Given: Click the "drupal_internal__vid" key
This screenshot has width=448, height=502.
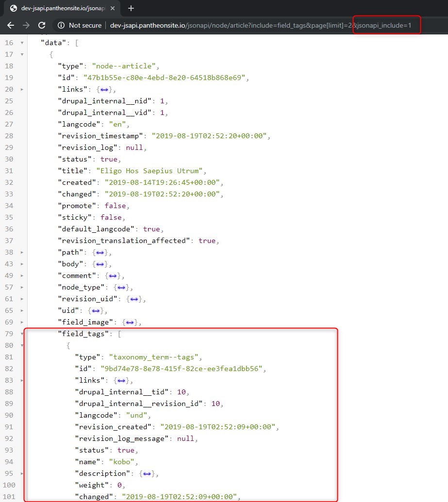Looking at the screenshot, I should click(x=104, y=113).
